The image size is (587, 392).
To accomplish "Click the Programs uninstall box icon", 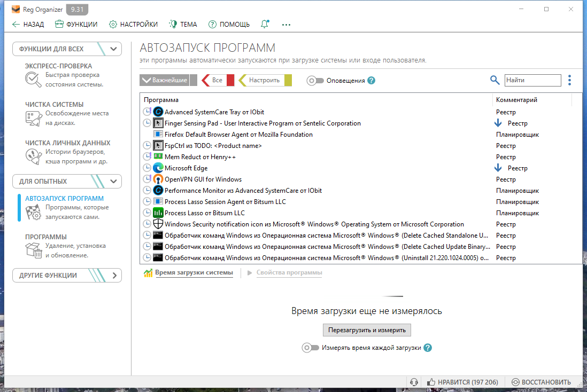I will [x=33, y=250].
